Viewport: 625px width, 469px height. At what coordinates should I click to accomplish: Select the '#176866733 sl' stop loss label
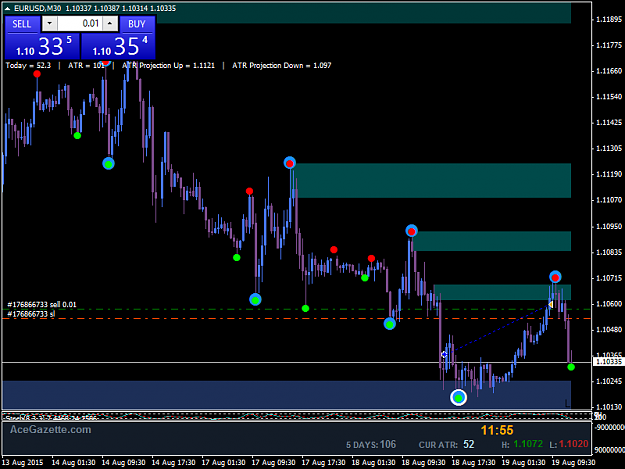point(31,314)
